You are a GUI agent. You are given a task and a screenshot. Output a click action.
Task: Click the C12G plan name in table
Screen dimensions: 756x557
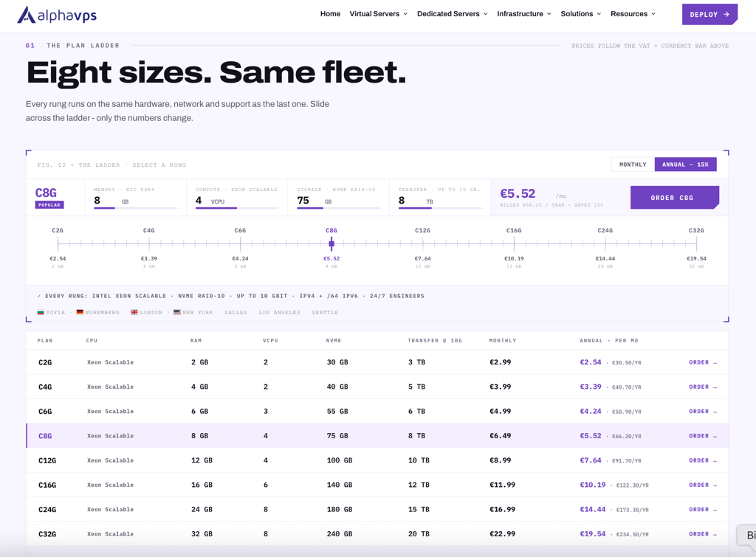(47, 460)
